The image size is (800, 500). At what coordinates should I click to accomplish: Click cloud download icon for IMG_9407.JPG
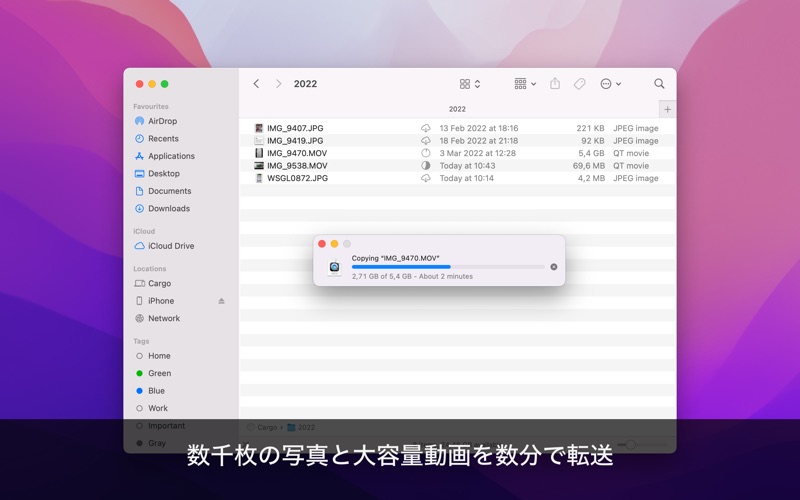pos(426,128)
